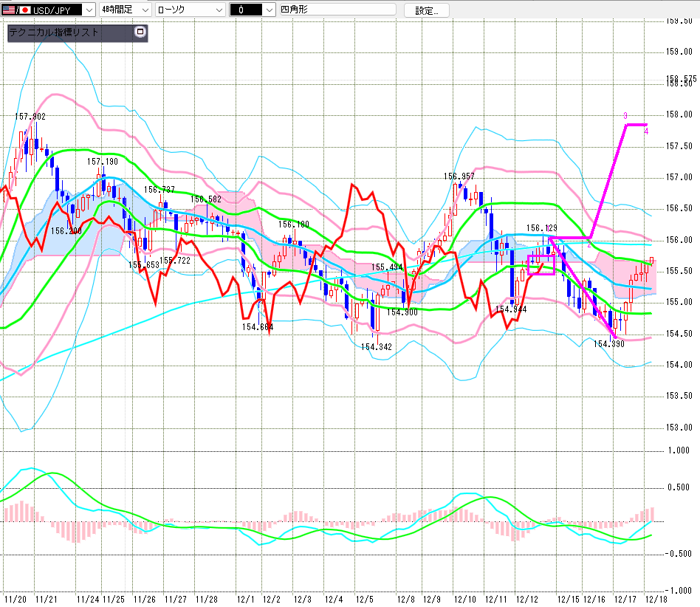Open the 設定 settings button
This screenshot has height=607, width=700.
[426, 10]
